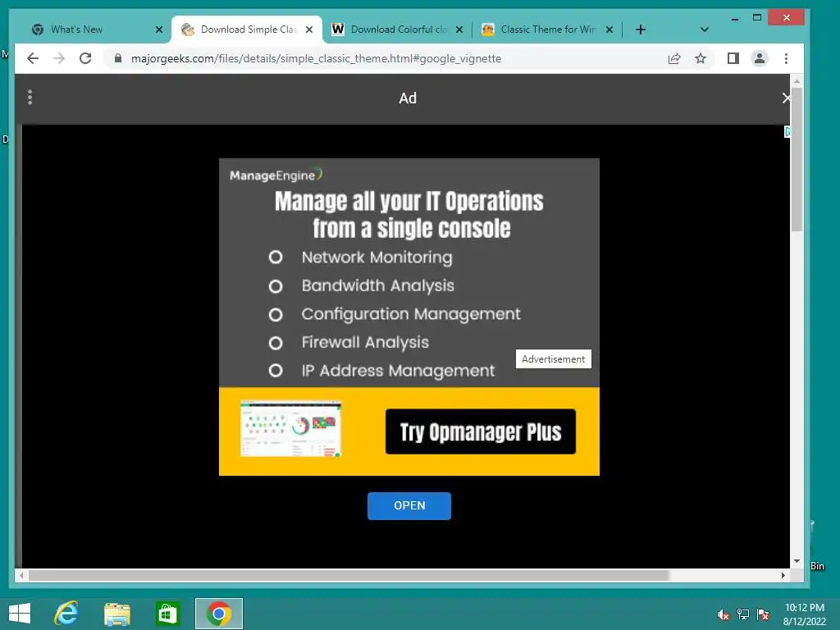Click the Configuration Management bullet circle
The width and height of the screenshot is (840, 630).
276,314
